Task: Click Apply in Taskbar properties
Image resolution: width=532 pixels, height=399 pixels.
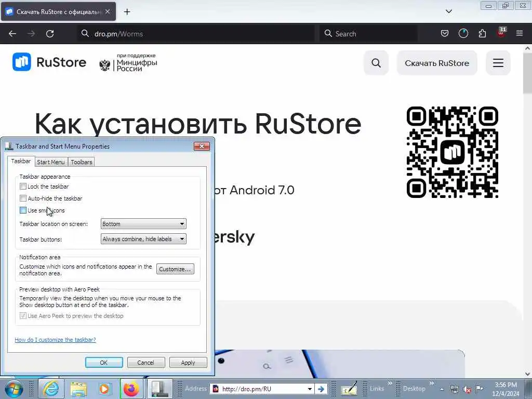Action: pyautogui.click(x=188, y=362)
